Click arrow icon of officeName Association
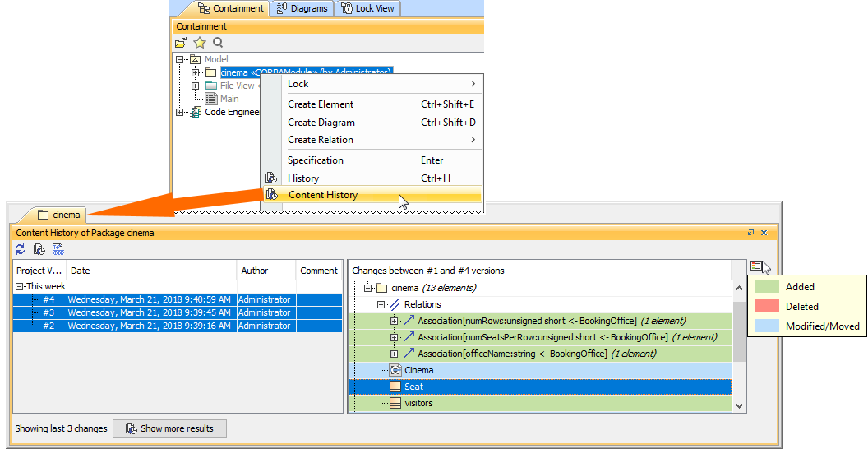 click(409, 354)
